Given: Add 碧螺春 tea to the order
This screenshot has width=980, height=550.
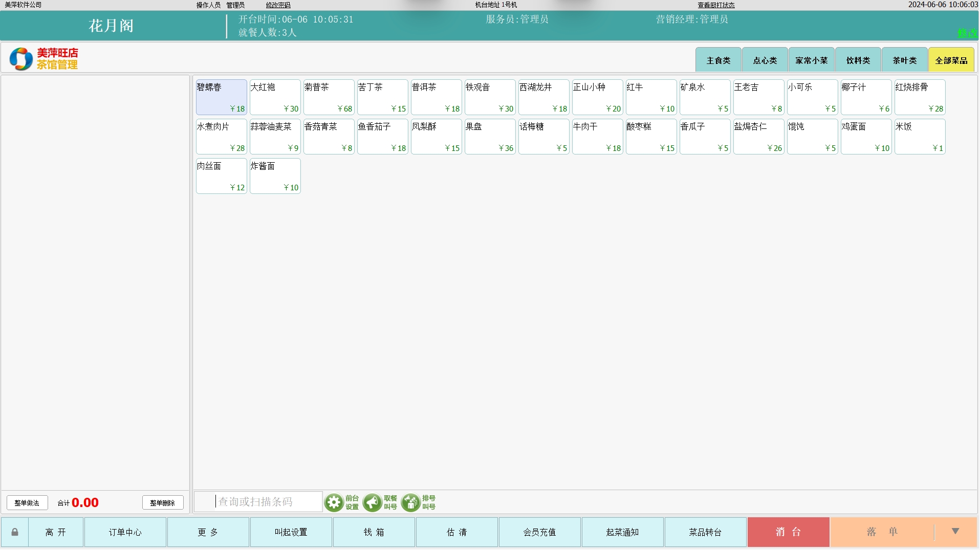Looking at the screenshot, I should 221,97.
